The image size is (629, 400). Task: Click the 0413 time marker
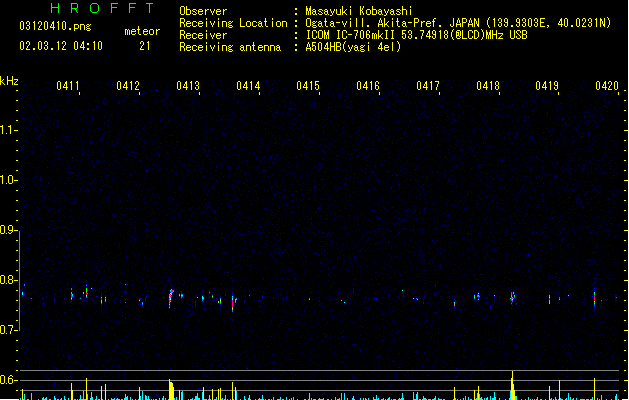(x=188, y=86)
